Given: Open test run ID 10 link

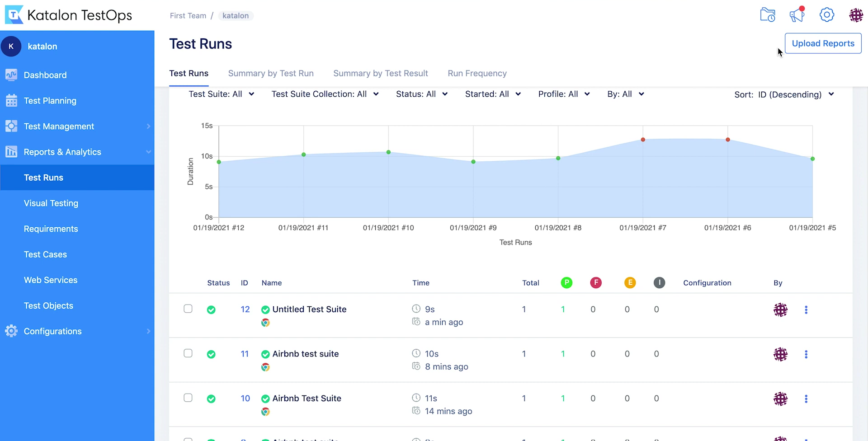Looking at the screenshot, I should (x=245, y=399).
